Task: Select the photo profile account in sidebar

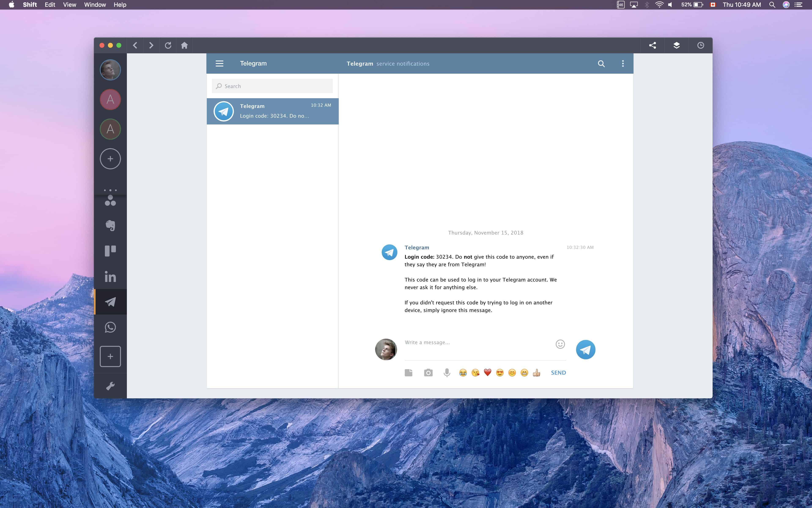Action: coord(110,70)
